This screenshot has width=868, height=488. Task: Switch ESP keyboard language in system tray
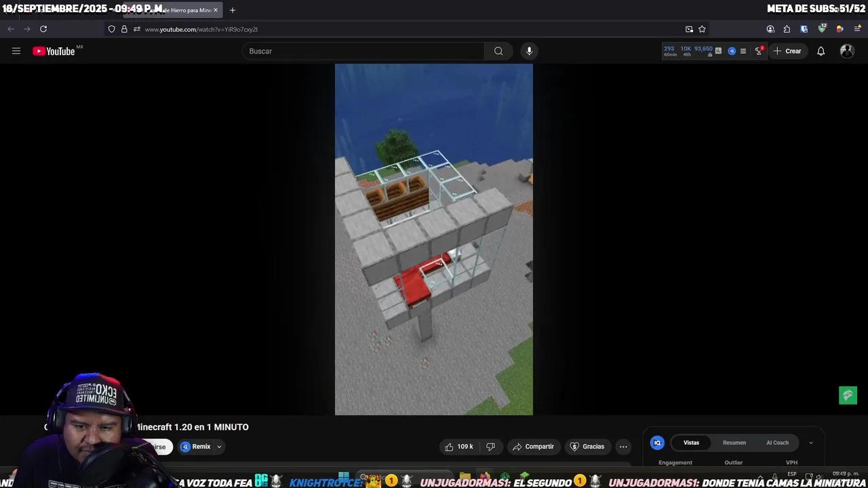click(x=792, y=474)
